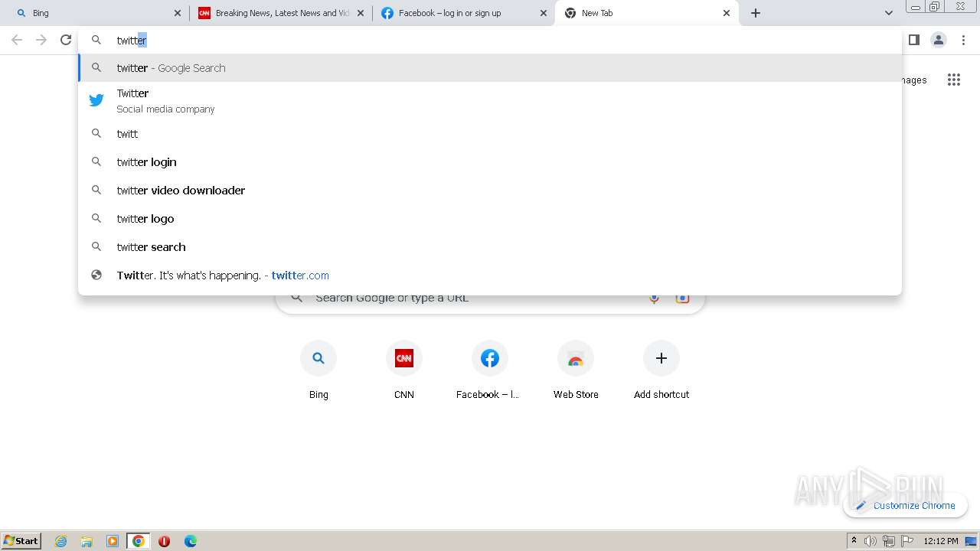Click the network tray icon
This screenshot has height=551, width=980.
889,541
